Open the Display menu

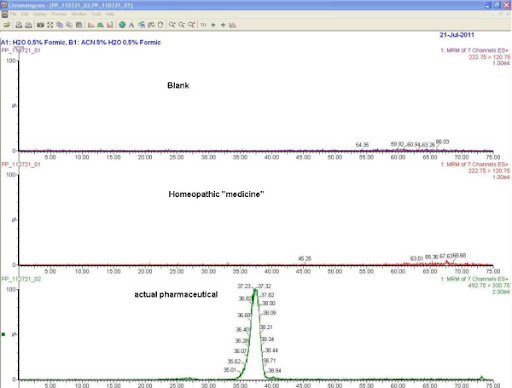(x=40, y=14)
